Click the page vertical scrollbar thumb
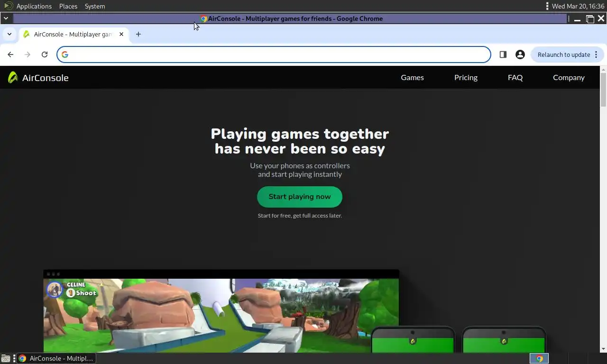 (x=603, y=90)
